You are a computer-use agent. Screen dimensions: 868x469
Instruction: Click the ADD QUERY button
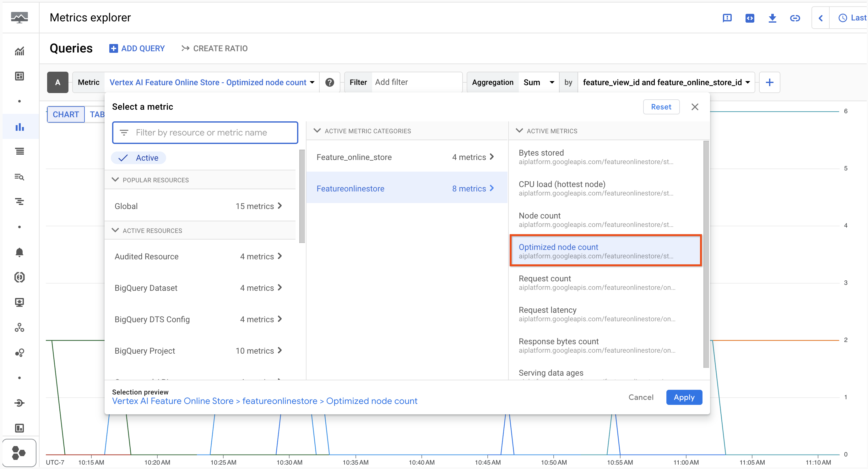(x=137, y=48)
